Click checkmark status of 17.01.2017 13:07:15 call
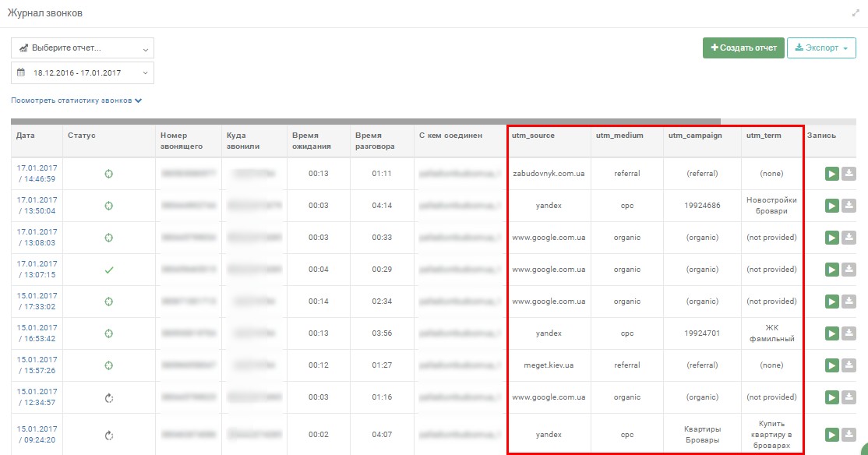 pos(109,270)
